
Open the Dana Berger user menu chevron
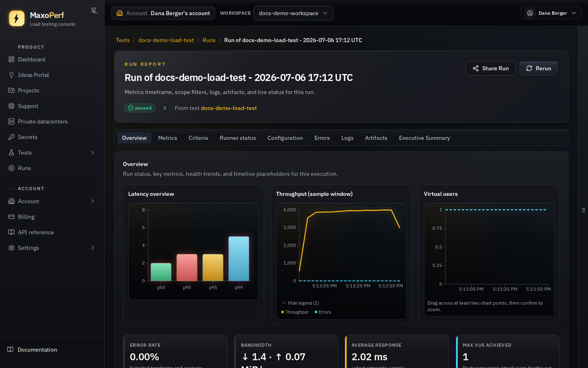(x=574, y=13)
